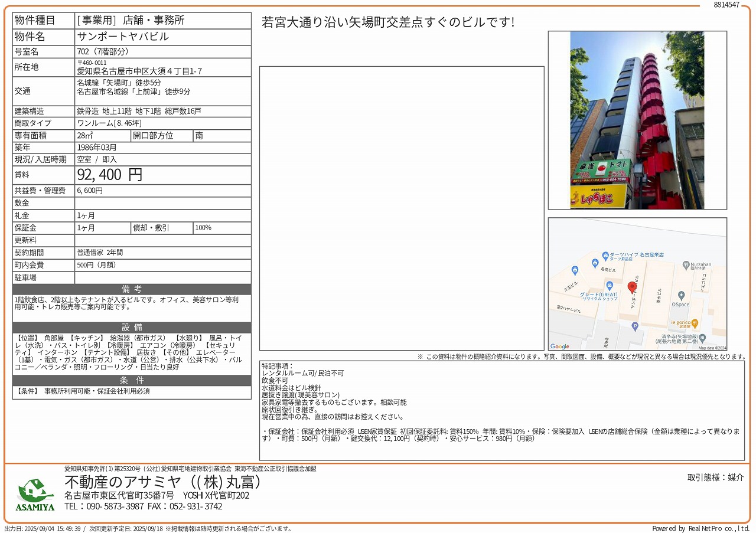756x533 pixels.
Task: Click the 名城線「矢場町」徒歩5分 access line
Action: pyautogui.click(x=119, y=83)
